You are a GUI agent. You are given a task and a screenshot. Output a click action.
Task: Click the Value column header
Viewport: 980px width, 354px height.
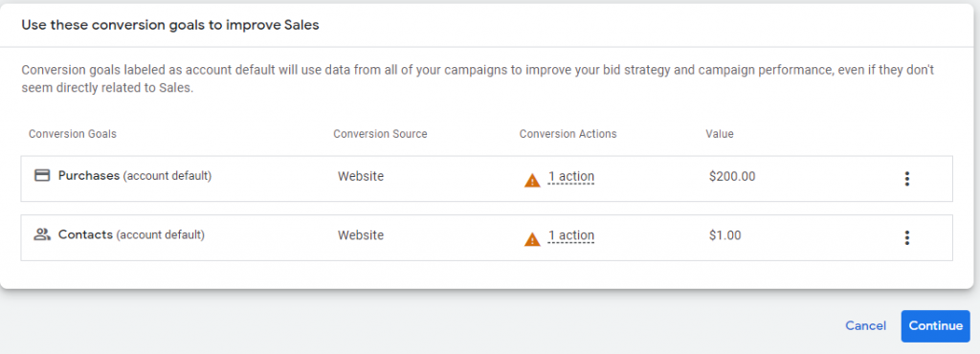pos(720,134)
